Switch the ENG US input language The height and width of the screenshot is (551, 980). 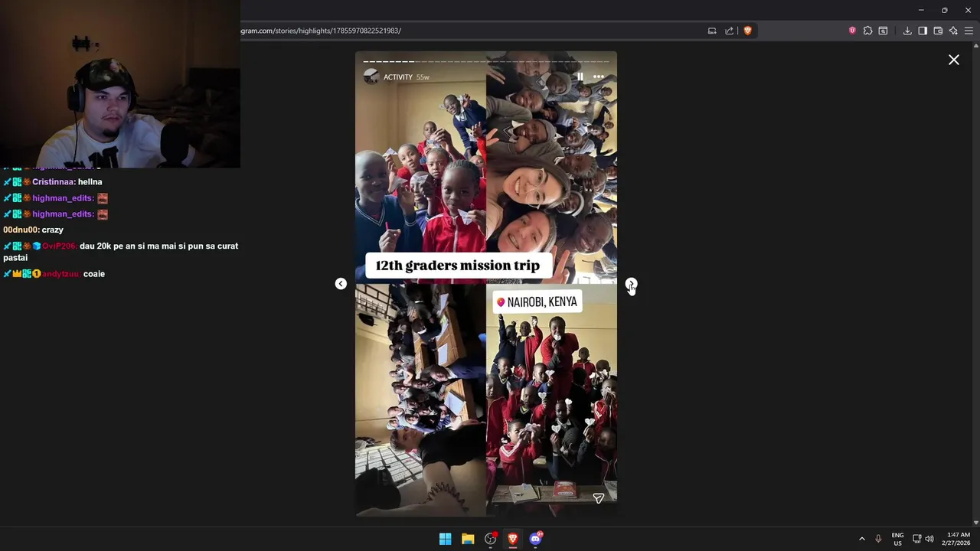(897, 539)
